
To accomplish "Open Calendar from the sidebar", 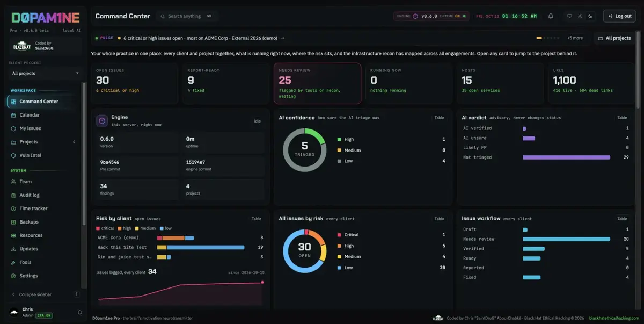I will pos(43,115).
